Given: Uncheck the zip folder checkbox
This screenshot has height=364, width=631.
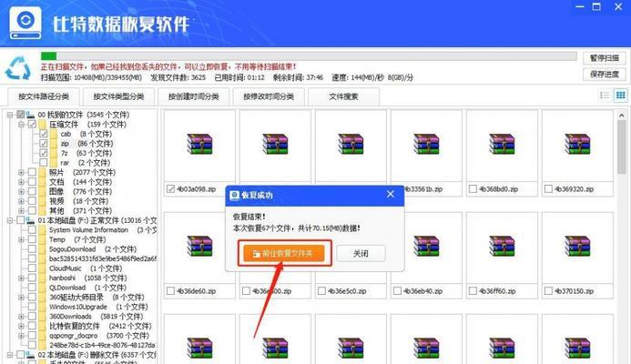Looking at the screenshot, I should [x=44, y=143].
